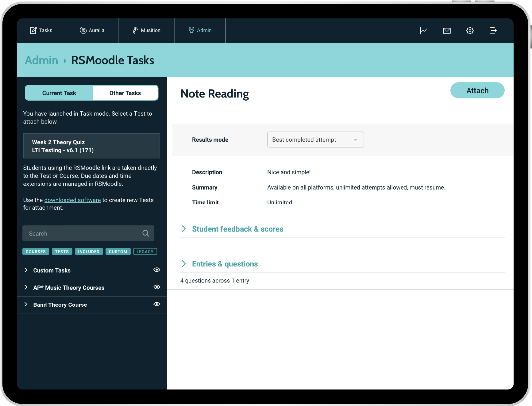
Task: Open the Musition section
Action: pyautogui.click(x=146, y=30)
